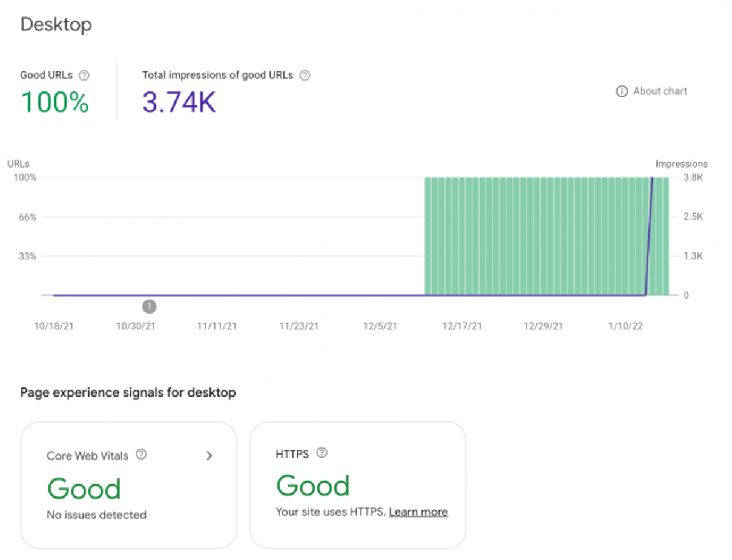Click help icon next to Total impressions
This screenshot has width=732, height=560.
305,76
